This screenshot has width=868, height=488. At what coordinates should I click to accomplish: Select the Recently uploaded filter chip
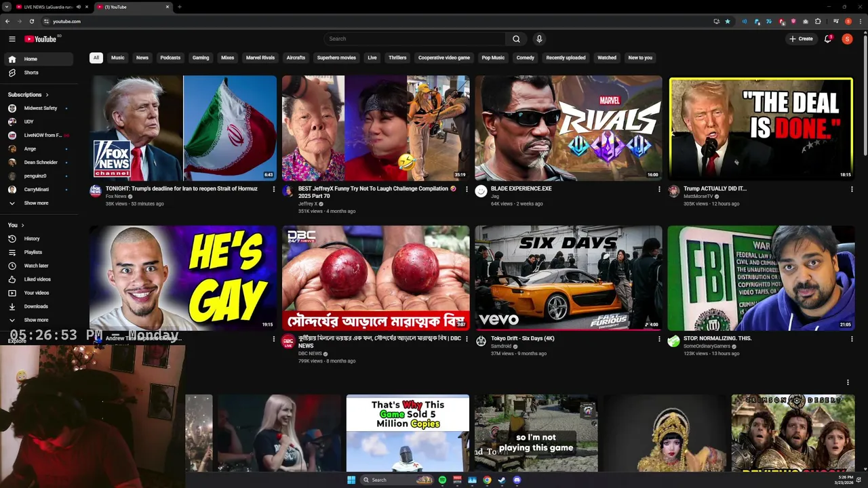pos(566,58)
